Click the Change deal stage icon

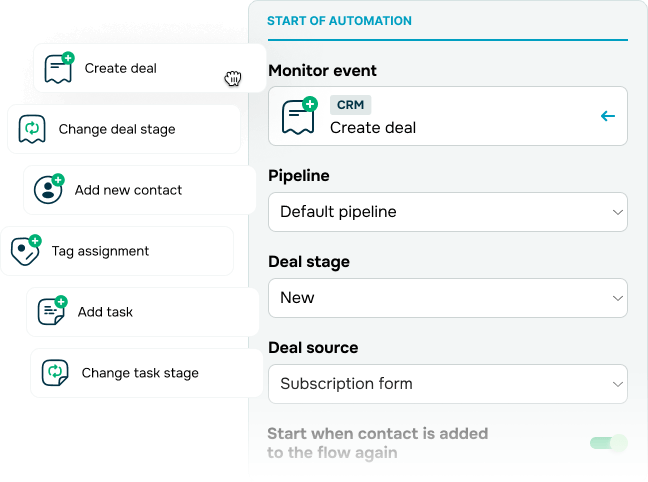click(x=32, y=129)
